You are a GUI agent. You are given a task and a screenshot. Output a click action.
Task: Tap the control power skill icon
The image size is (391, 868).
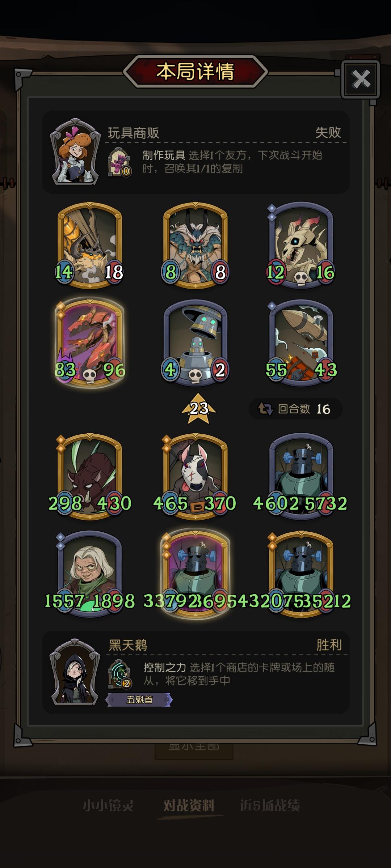pos(119,674)
